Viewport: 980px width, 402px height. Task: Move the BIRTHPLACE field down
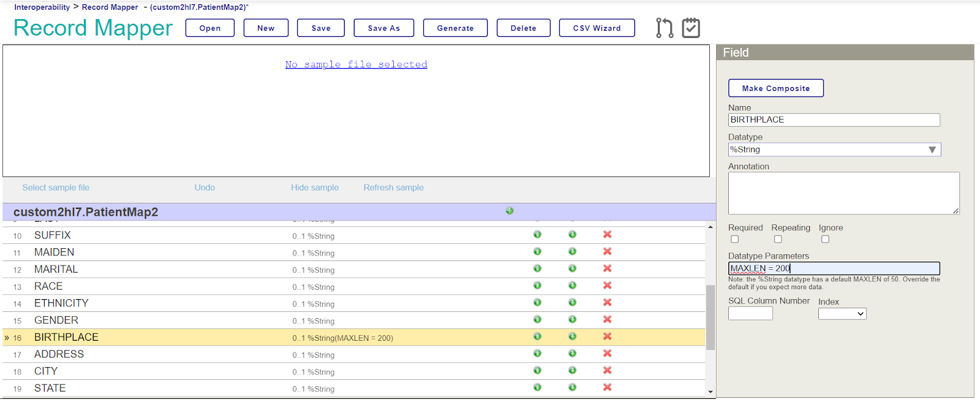click(572, 336)
